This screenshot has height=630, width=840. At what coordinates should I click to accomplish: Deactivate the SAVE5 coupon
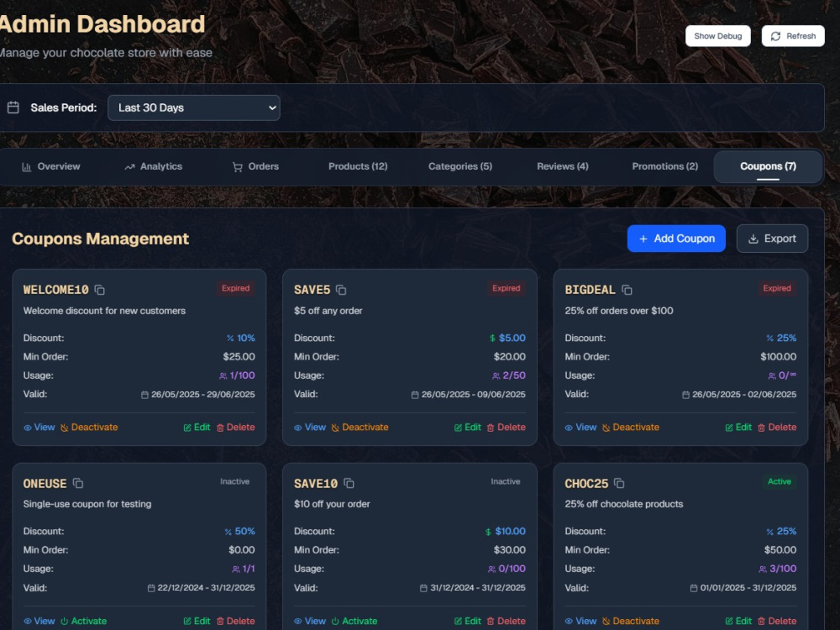pyautogui.click(x=360, y=428)
